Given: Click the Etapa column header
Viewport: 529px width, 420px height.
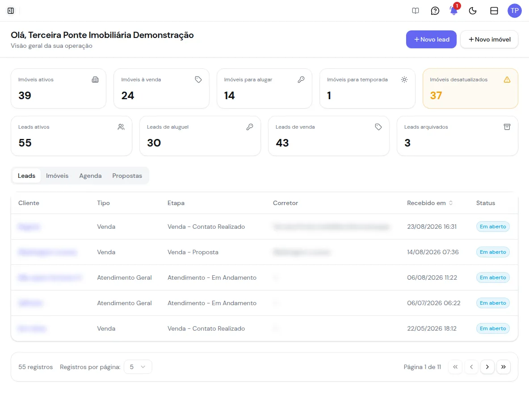Looking at the screenshot, I should click(176, 203).
